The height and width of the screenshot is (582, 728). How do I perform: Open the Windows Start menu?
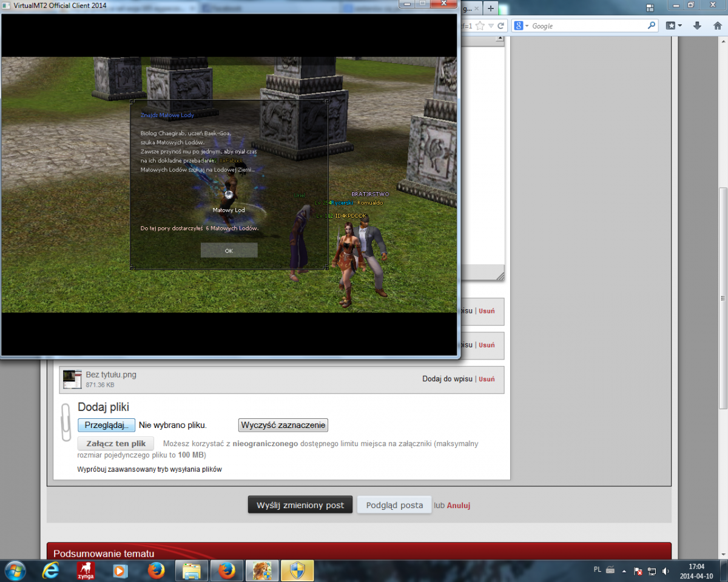15,570
